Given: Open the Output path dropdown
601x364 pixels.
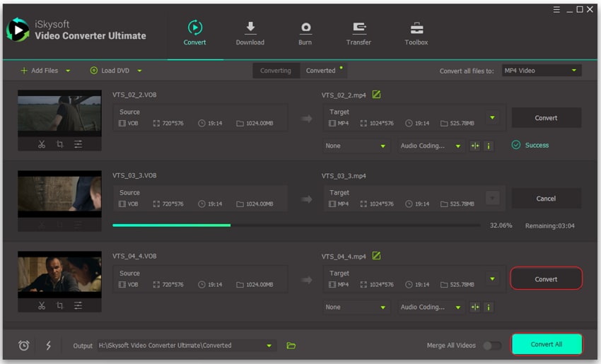Looking at the screenshot, I should pos(187,345).
